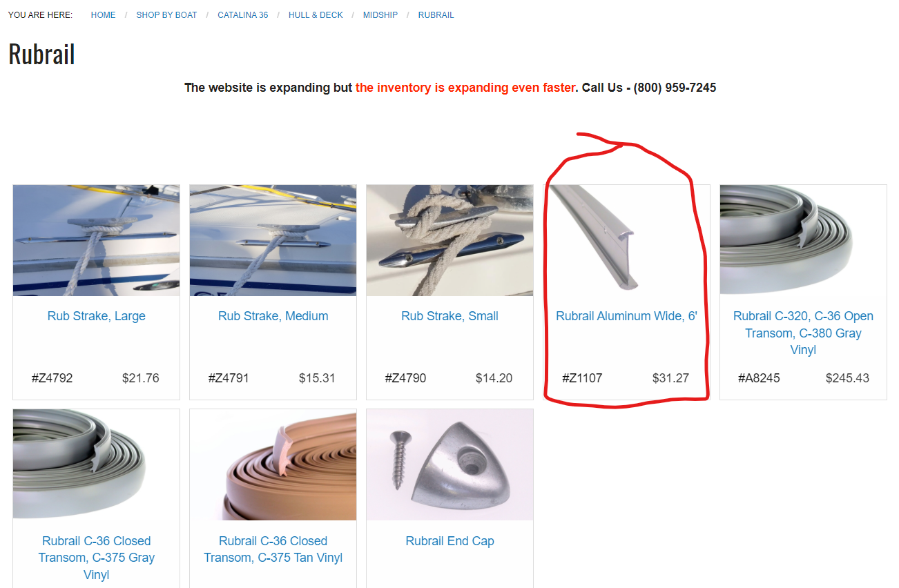Select the RUBRAIL breadcrumb link
Viewport: 899px width, 588px height.
[436, 15]
